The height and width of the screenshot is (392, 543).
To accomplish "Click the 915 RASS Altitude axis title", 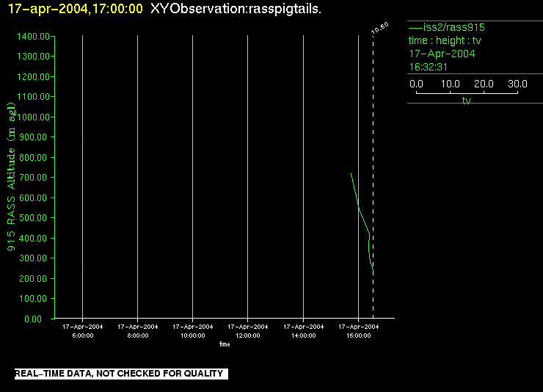I will pyautogui.click(x=11, y=177).
